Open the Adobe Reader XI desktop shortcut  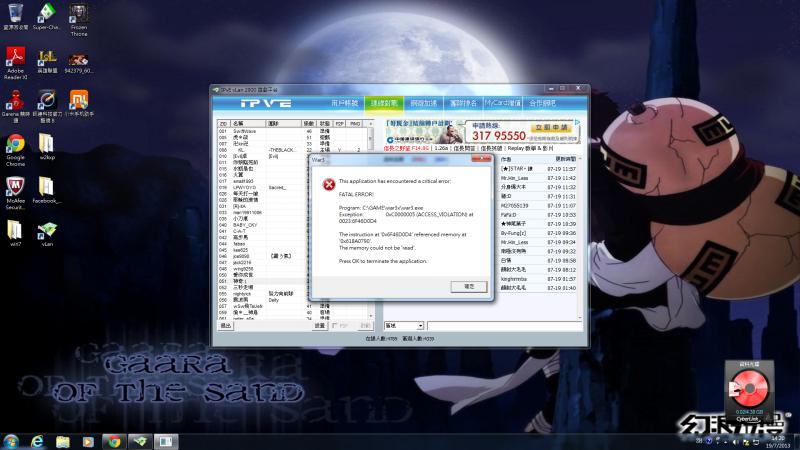pyautogui.click(x=15, y=63)
